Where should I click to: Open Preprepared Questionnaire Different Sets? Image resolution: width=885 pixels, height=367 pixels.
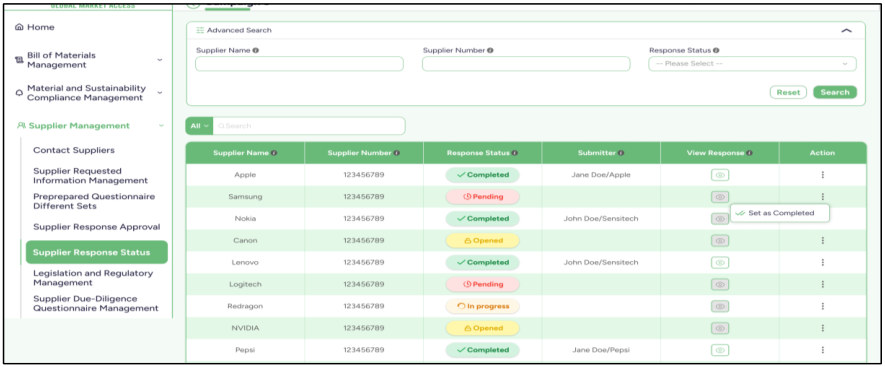pyautogui.click(x=94, y=201)
